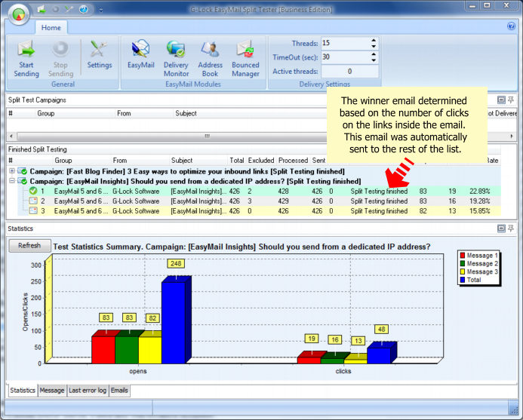
Task: Click quick access Stop Sending icon
Action: (x=56, y=9)
